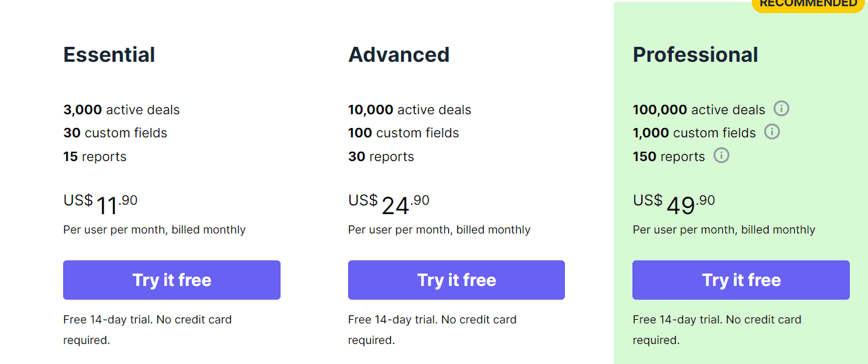
Task: Select Try it free for the Professional plan
Action: click(741, 280)
